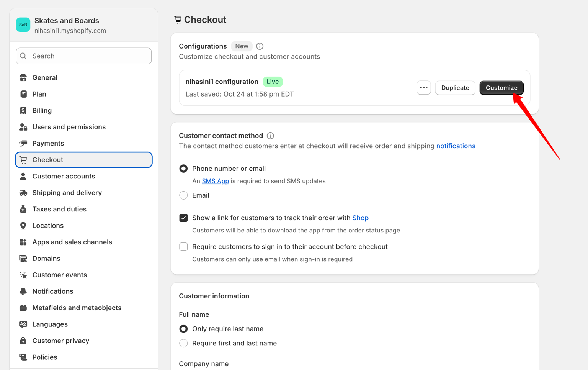Click the Customer privacy lock icon
The image size is (588, 370).
pos(23,341)
